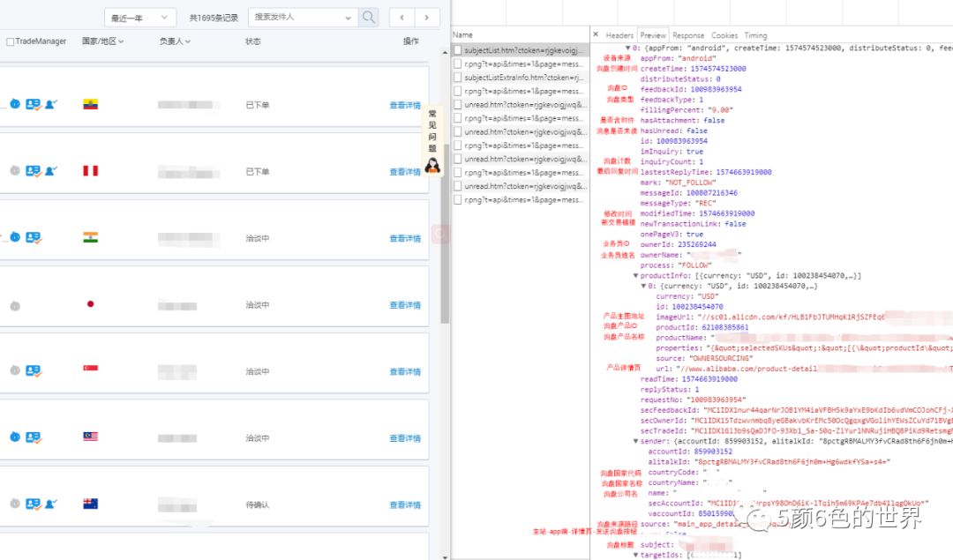Click the ownerId value 235269244
Screen dimensions: 953x560
point(698,245)
